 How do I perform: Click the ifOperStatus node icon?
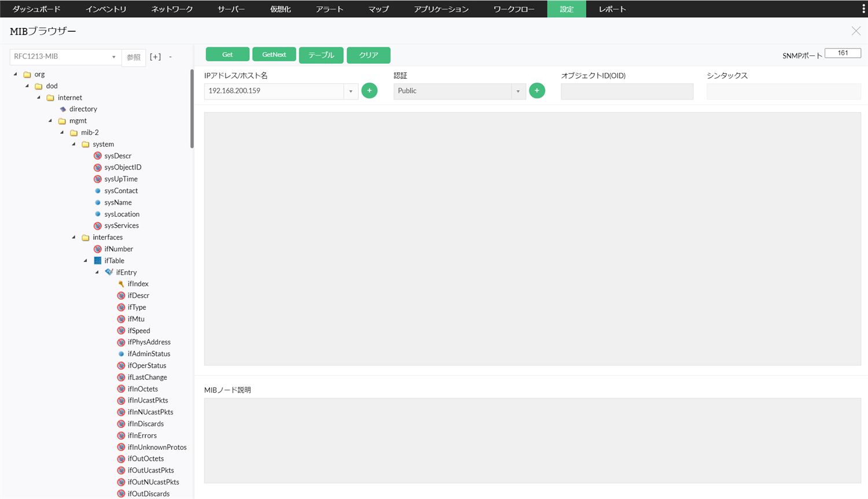[121, 365]
